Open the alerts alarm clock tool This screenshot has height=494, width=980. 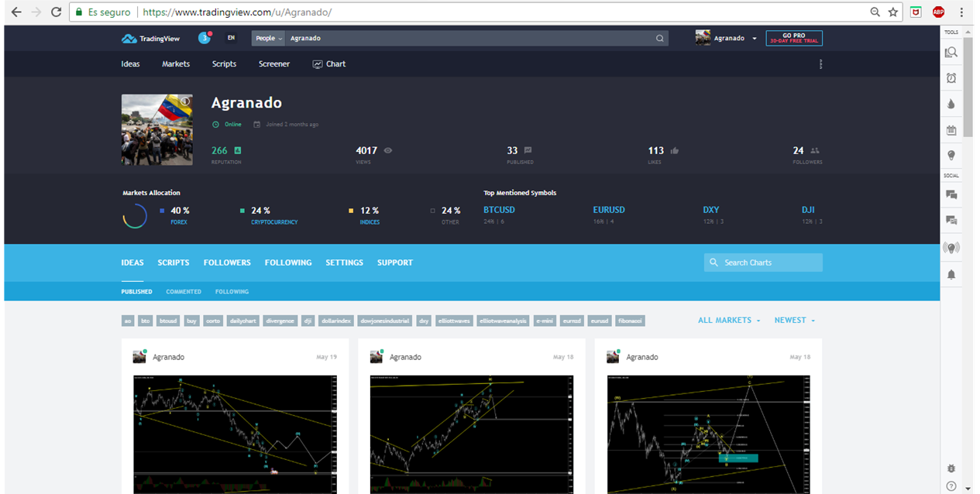pos(951,78)
